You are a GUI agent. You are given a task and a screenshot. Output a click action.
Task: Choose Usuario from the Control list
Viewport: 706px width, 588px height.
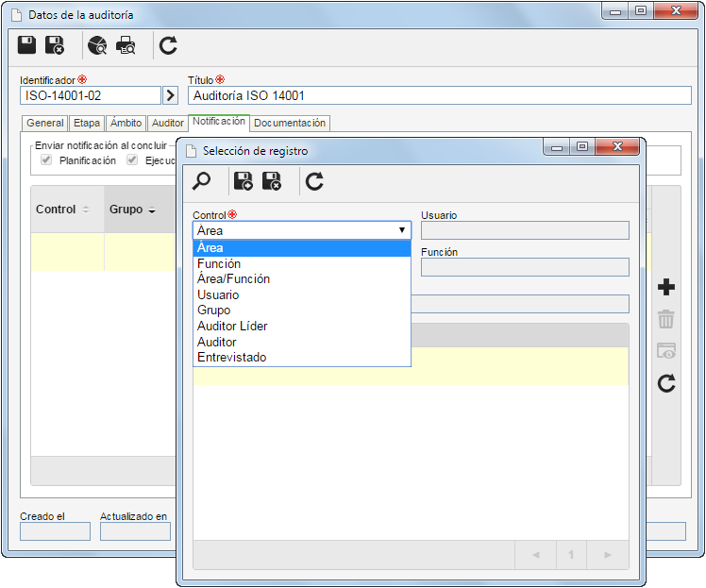click(302, 294)
